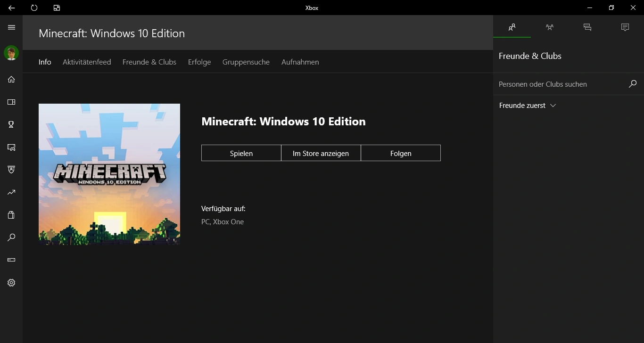
Task: Switch to the Gruppensuche tab
Action: [x=246, y=62]
